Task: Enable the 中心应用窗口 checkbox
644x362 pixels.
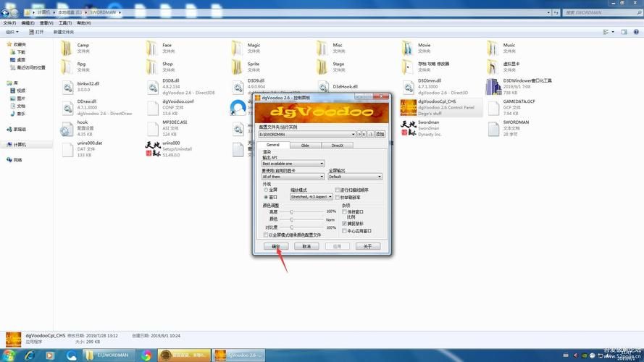Action: point(344,231)
